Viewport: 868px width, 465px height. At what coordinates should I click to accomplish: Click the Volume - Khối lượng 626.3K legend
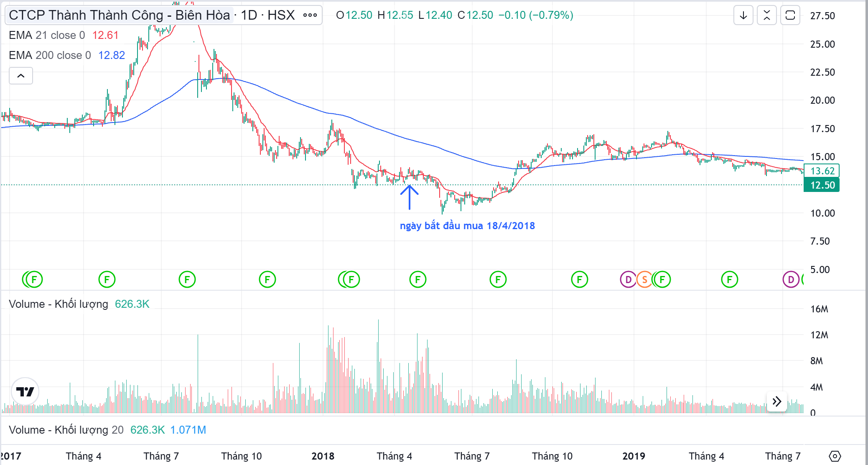tap(59, 304)
